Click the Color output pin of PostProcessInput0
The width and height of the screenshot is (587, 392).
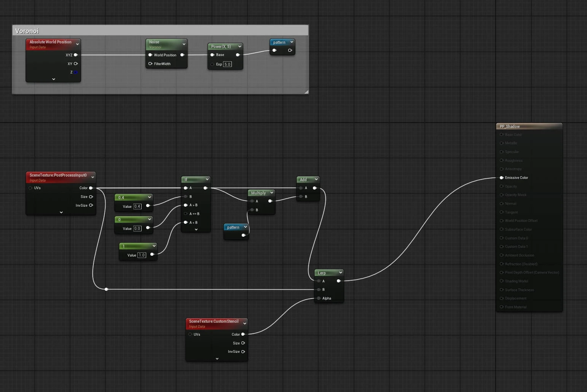(x=91, y=188)
